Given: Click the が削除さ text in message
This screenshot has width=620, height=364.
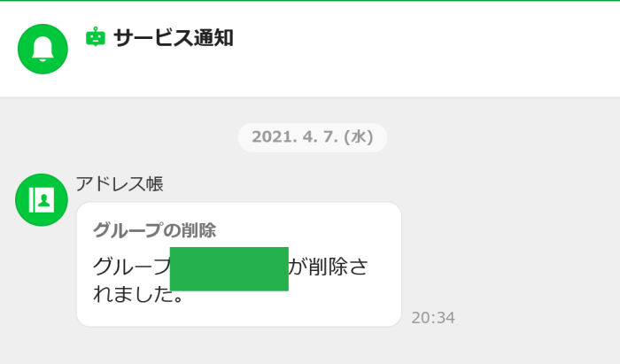Looking at the screenshot, I should point(329,267).
